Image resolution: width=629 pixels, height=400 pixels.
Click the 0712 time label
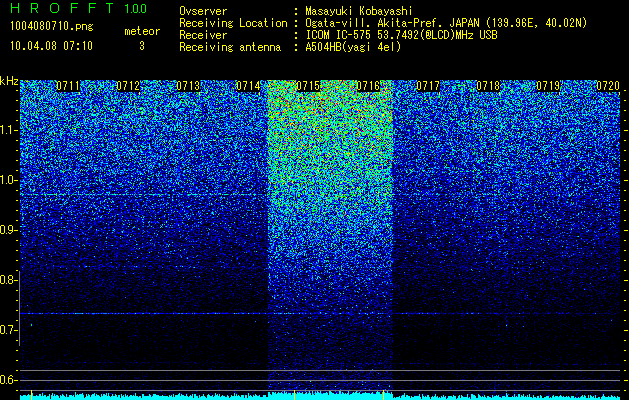(x=128, y=86)
